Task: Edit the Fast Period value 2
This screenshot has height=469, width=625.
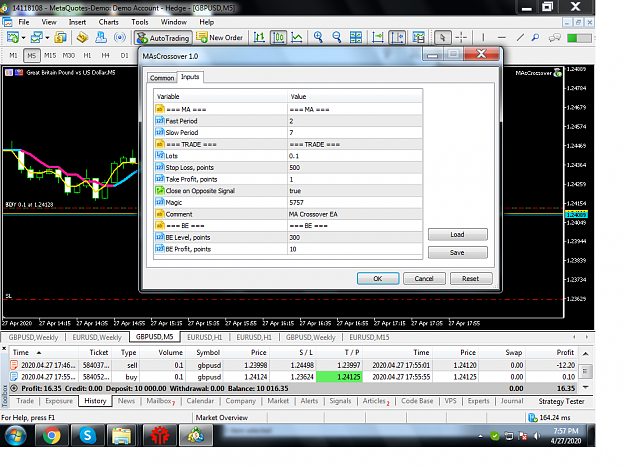Action: (x=355, y=121)
